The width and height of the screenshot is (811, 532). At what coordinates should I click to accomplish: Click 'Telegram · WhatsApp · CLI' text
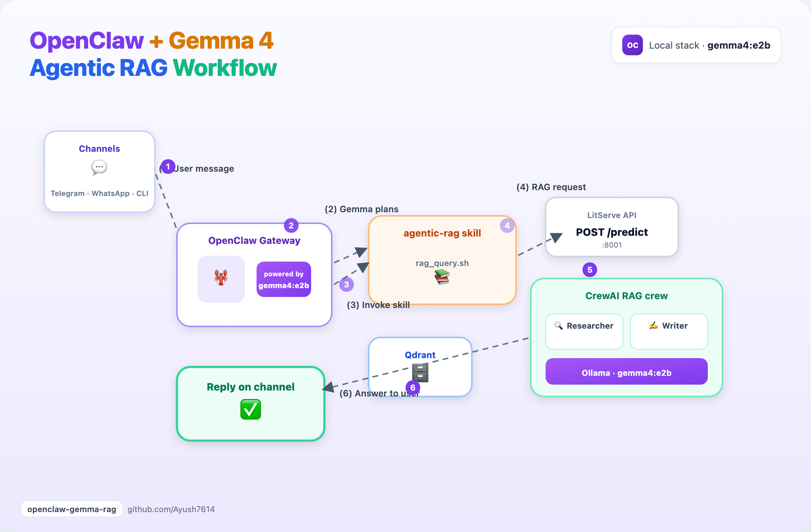click(100, 193)
